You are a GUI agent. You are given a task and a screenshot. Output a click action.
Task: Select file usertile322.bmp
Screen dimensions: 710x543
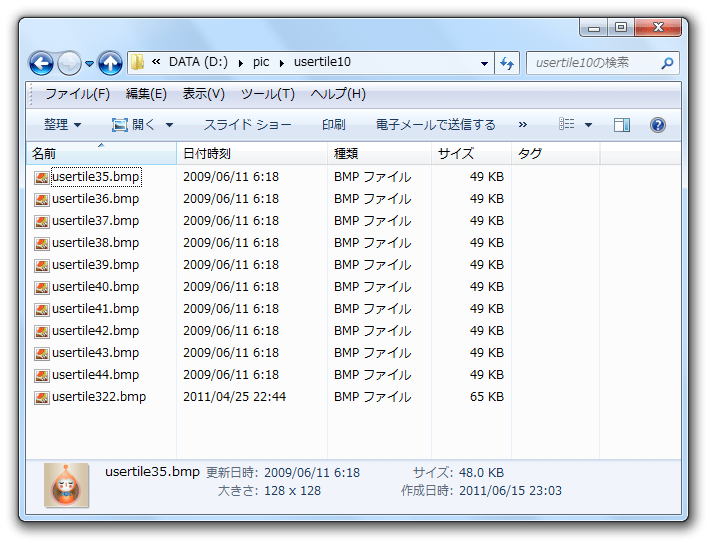point(99,397)
